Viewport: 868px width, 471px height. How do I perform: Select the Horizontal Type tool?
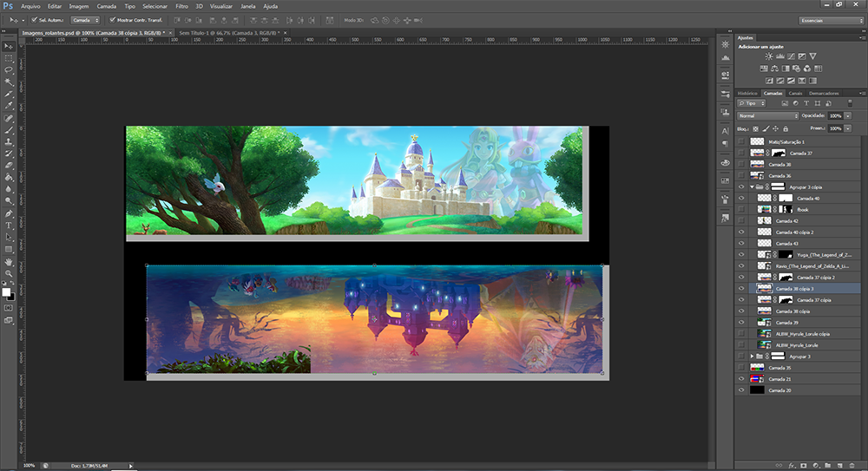tap(9, 226)
